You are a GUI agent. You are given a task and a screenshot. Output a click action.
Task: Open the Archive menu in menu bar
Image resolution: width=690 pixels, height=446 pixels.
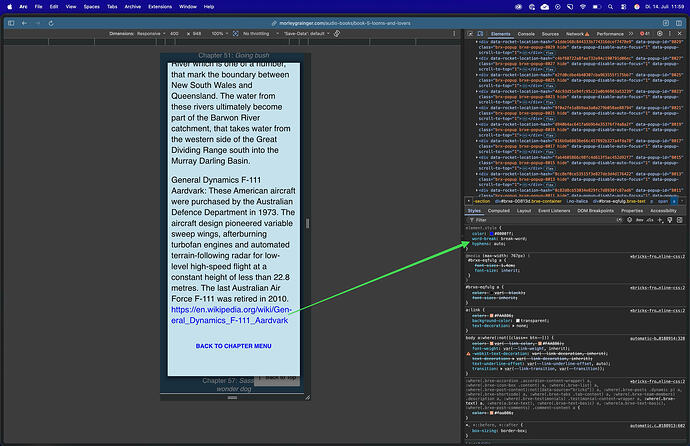coord(132,7)
